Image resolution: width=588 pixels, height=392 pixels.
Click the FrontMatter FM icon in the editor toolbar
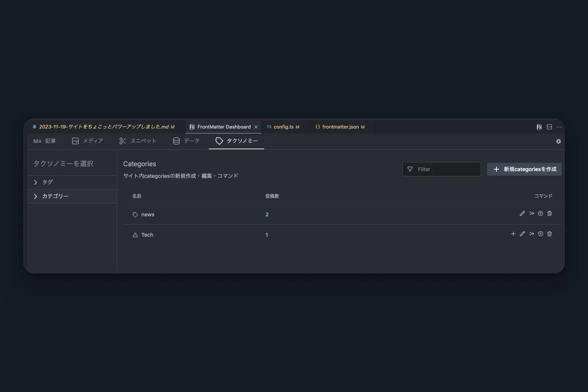pos(539,127)
